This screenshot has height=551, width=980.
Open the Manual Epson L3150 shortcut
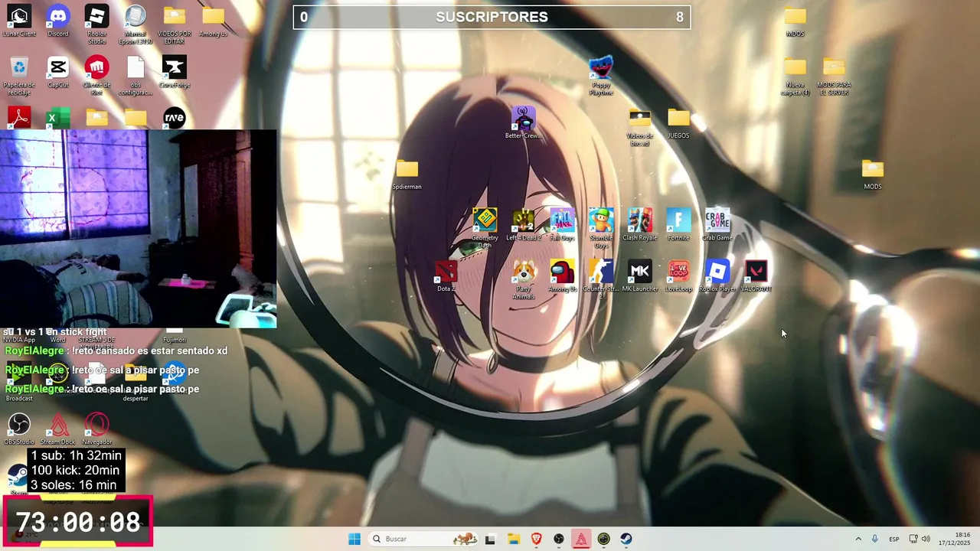coord(136,23)
